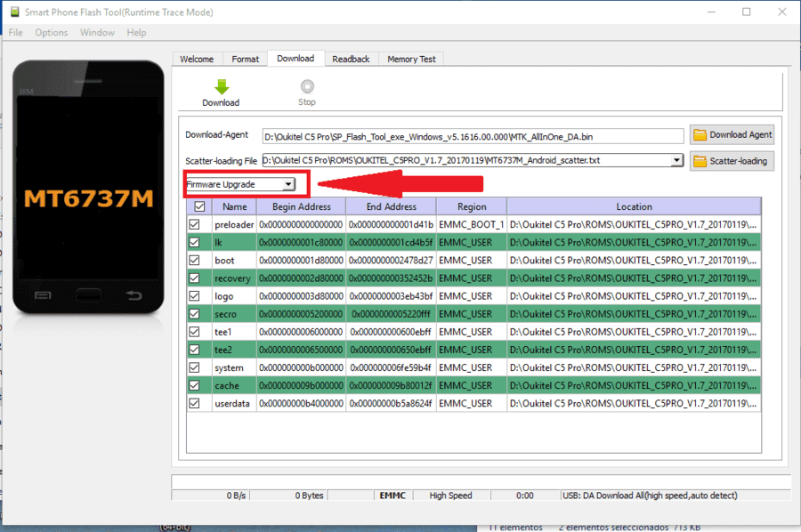
Task: Click the green Download arrow icon
Action: point(222,87)
